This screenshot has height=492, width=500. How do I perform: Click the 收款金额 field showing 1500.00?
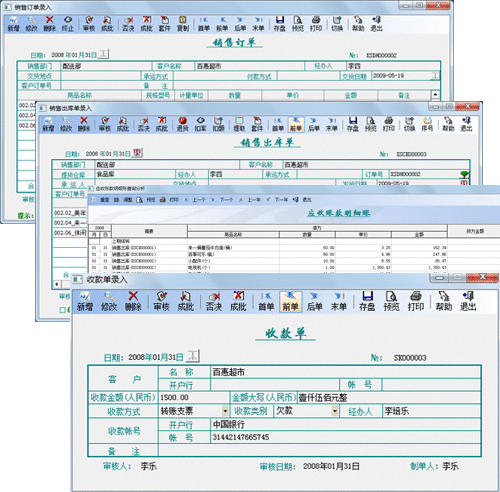click(x=194, y=397)
